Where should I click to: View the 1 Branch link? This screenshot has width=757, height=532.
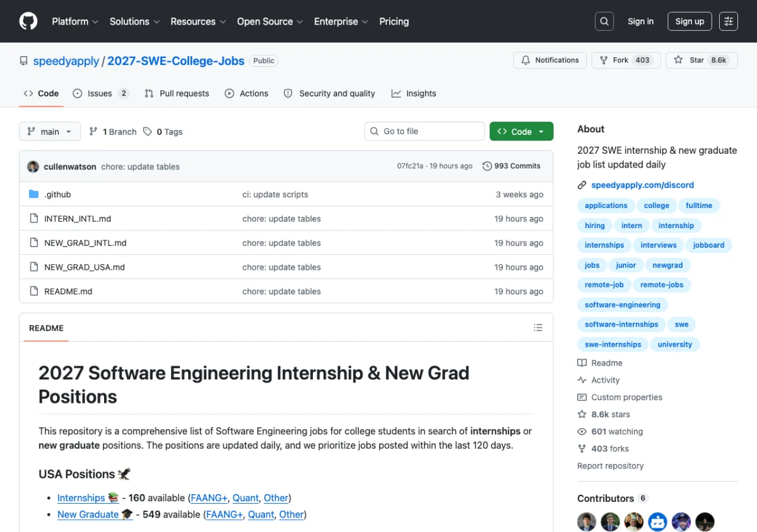click(x=113, y=132)
